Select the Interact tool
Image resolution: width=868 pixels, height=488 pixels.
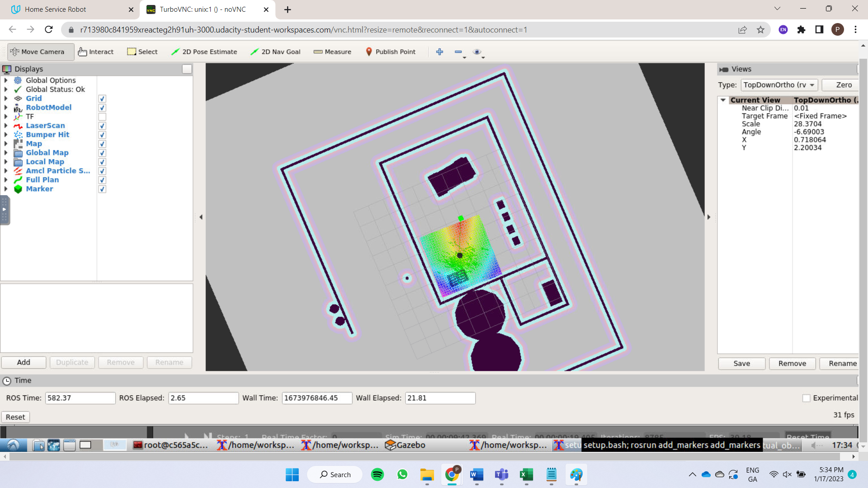pos(96,52)
